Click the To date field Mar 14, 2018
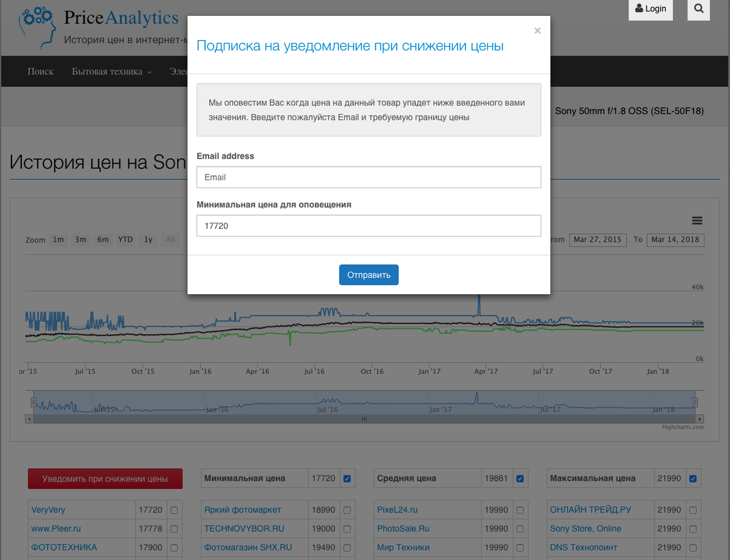Screen dimensions: 730x560 675,240
